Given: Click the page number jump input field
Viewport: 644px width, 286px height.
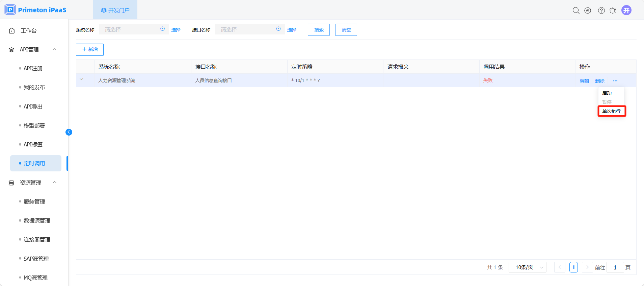Looking at the screenshot, I should coord(615,267).
